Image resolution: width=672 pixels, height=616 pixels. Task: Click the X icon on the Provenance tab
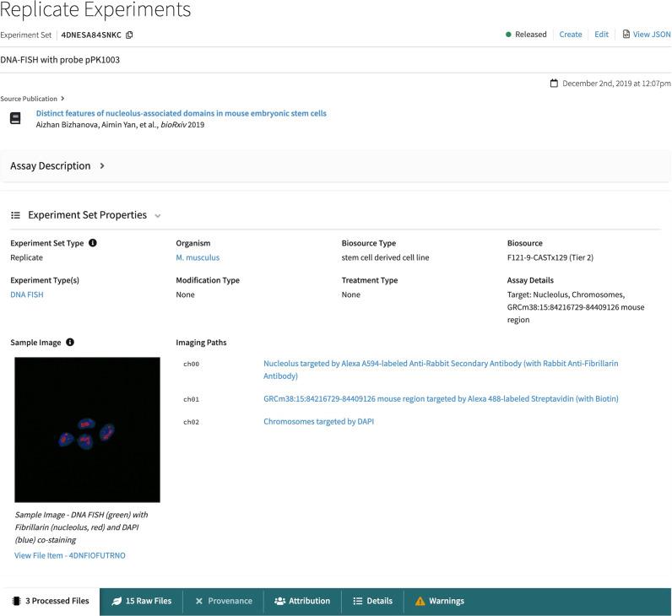(199, 601)
